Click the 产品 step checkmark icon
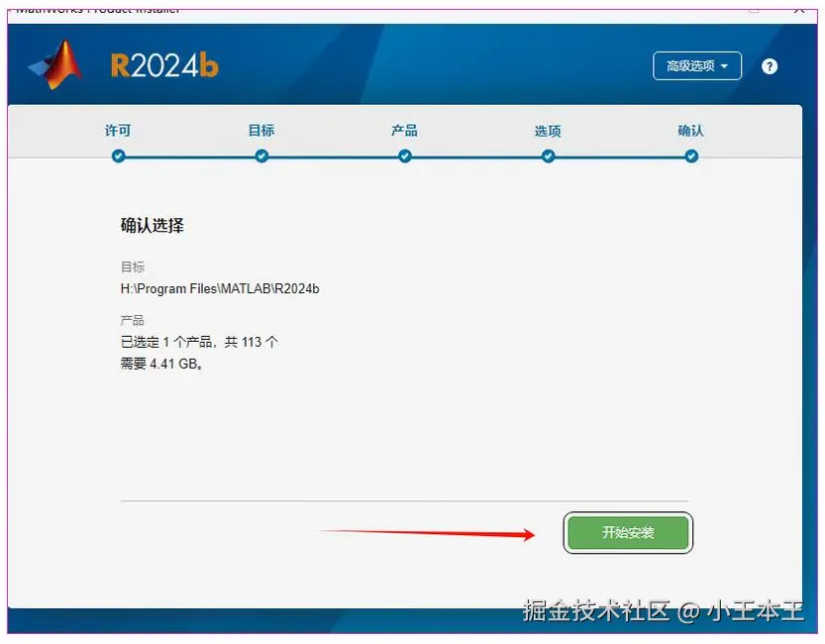825x644 pixels. 403,156
